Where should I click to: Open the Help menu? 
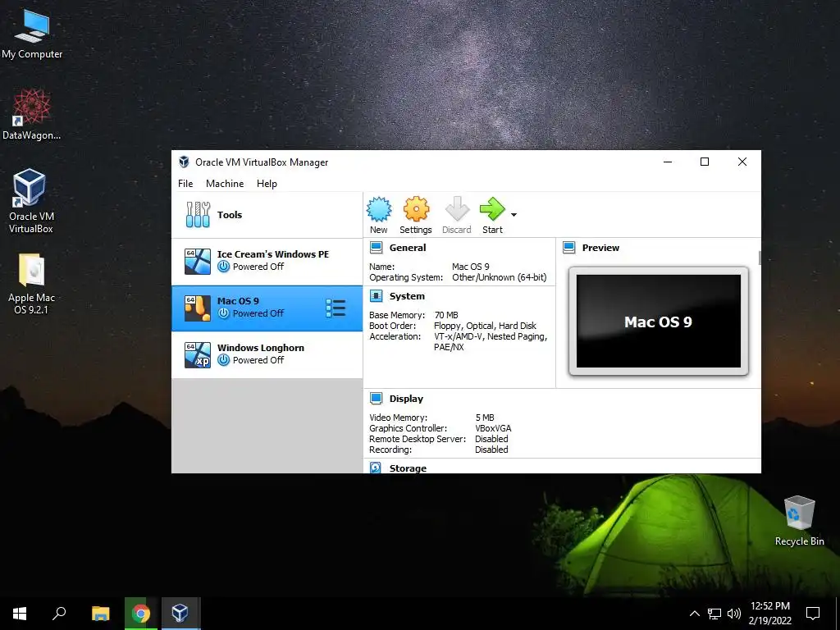coord(267,183)
